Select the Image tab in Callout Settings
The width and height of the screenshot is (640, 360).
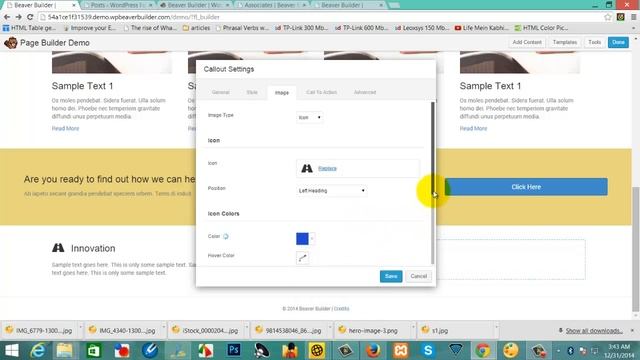282,93
